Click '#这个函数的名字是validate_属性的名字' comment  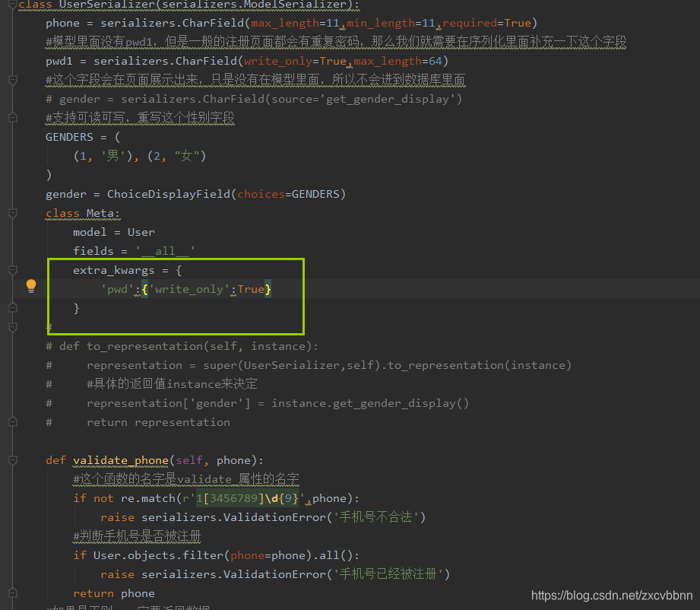coord(186,479)
